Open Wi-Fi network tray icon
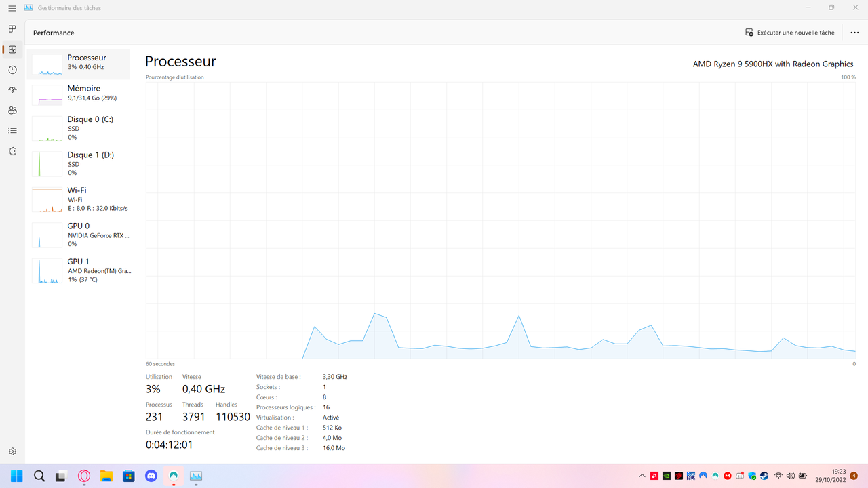868x488 pixels. click(x=778, y=476)
